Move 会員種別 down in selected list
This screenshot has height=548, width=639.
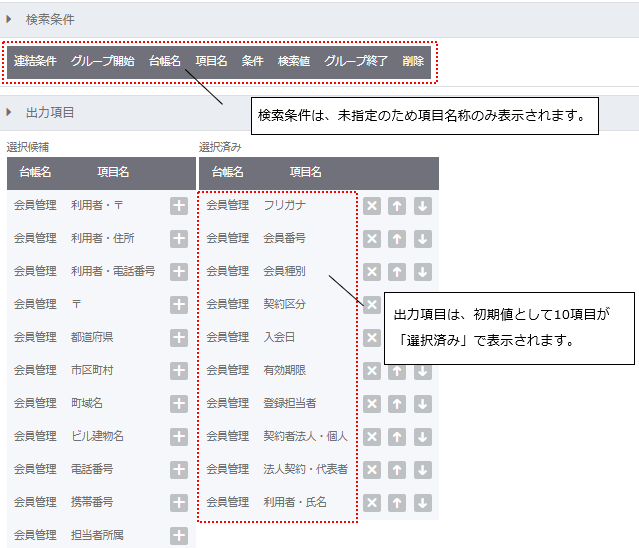click(422, 271)
